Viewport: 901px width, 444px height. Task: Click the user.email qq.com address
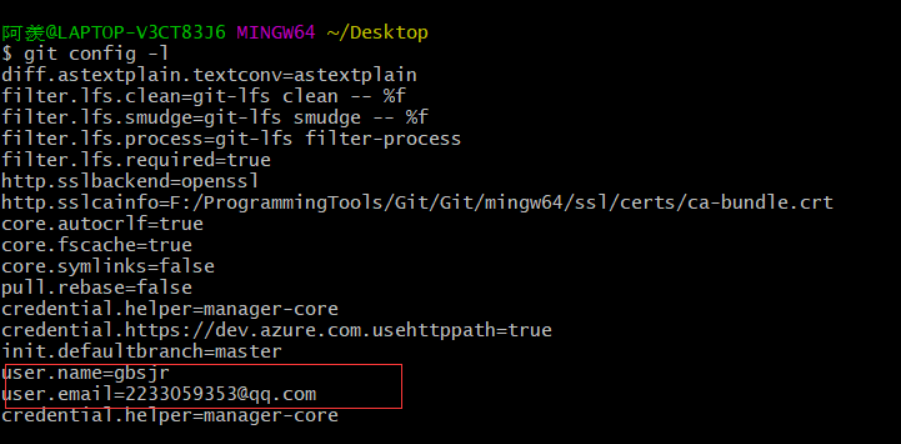(220, 394)
